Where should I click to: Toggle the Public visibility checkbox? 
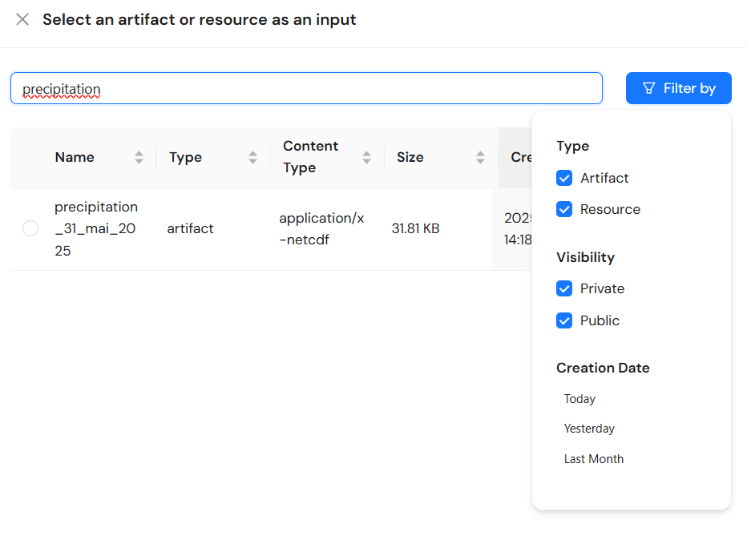(x=564, y=320)
